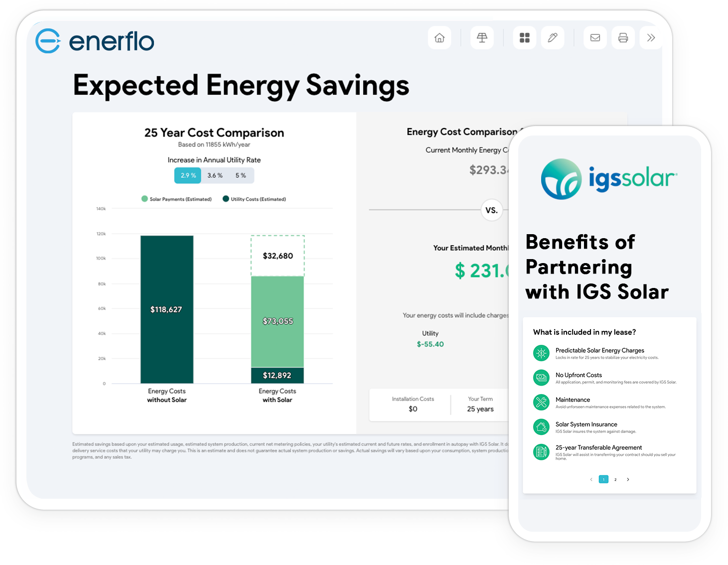Click the Current Monthly Energy Cost label
The image size is (728, 565).
pyautogui.click(x=467, y=150)
